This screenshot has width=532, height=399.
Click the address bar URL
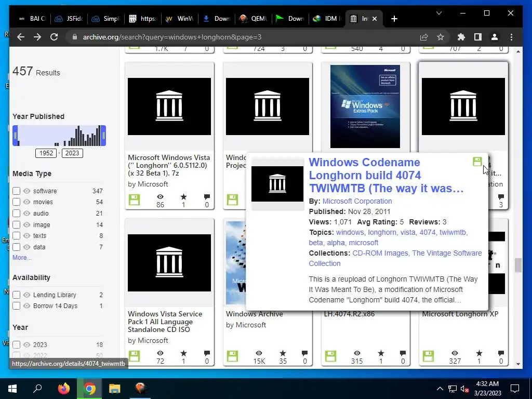coord(172,37)
